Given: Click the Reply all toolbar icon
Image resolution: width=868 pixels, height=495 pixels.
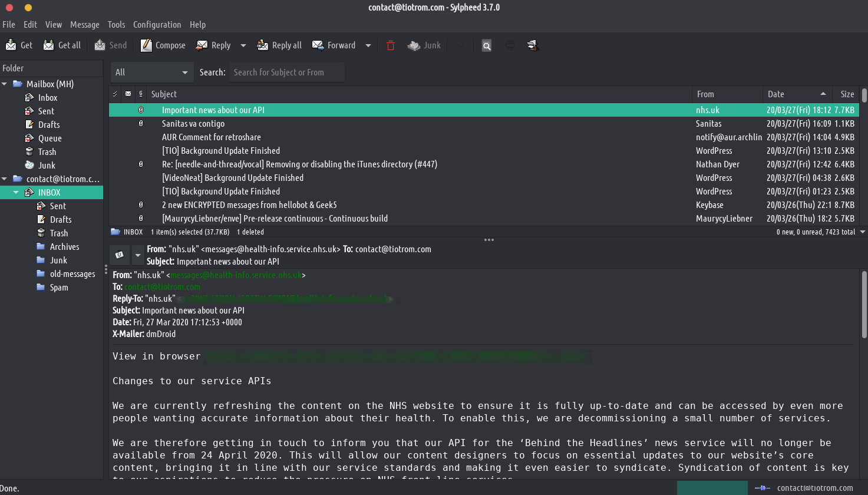Looking at the screenshot, I should pos(263,45).
